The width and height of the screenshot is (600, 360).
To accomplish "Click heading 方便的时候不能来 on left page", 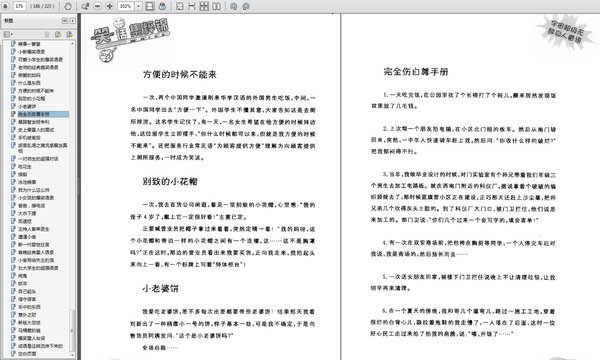I will point(179,74).
